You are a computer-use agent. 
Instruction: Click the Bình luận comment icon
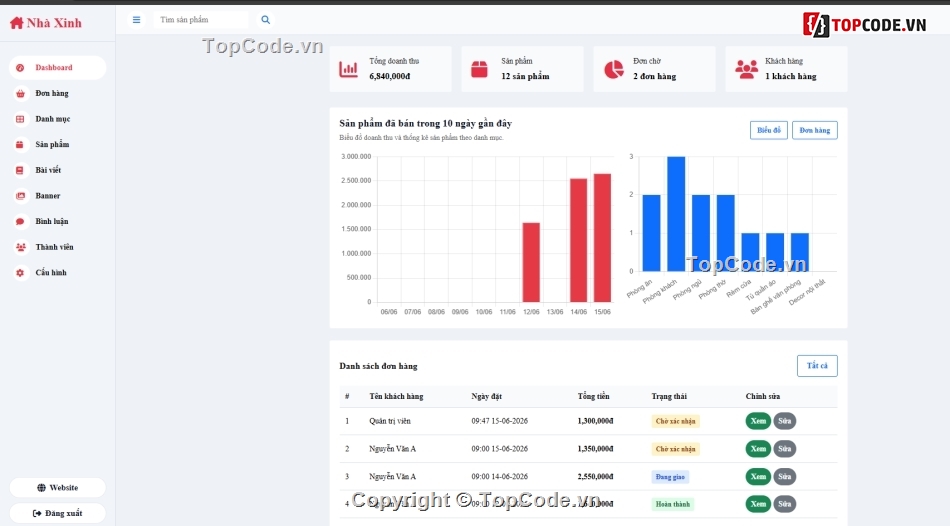point(20,221)
